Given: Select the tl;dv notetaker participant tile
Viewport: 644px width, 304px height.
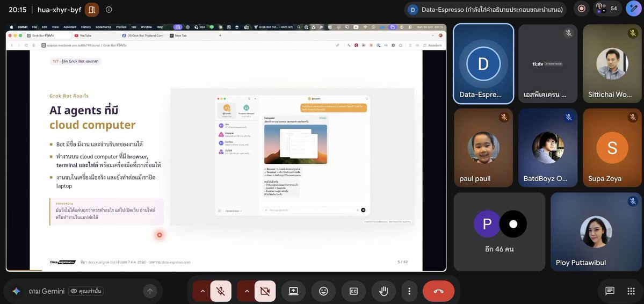Looking at the screenshot, I should point(548,63).
